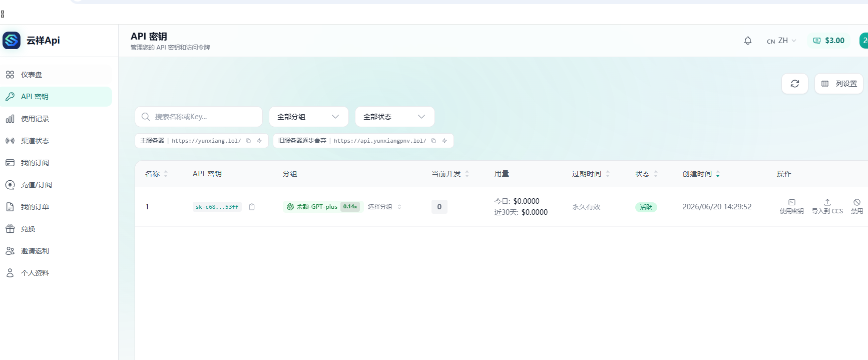Focus the 搜索名称或Key search field
The image size is (868, 360).
point(199,117)
